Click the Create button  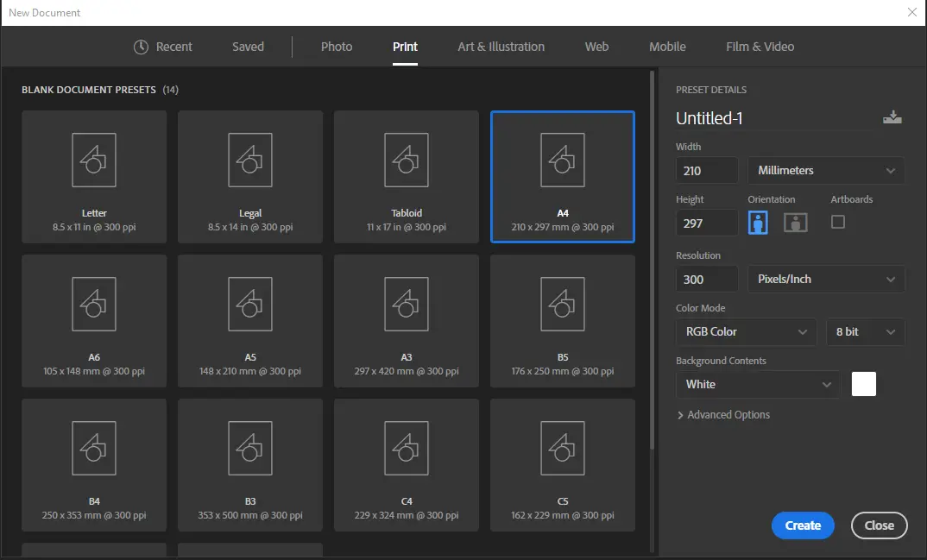(x=803, y=525)
